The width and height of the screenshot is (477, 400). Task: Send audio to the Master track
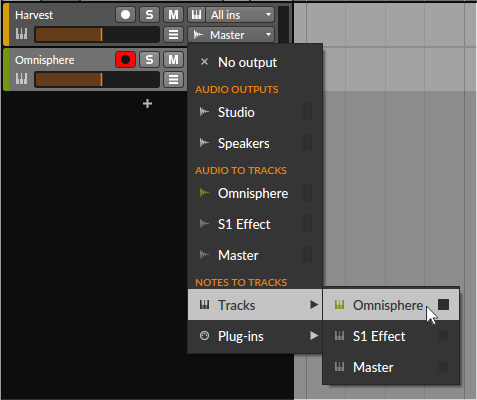pos(255,255)
